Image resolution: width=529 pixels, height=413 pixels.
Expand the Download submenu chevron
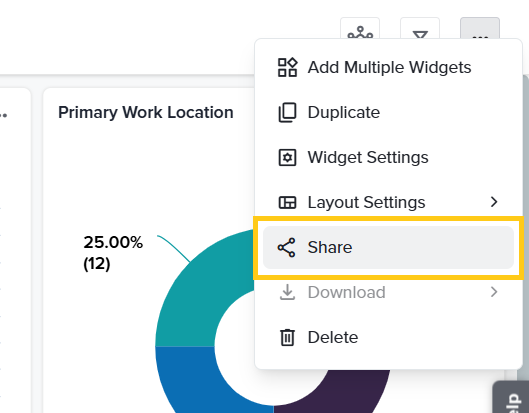click(494, 292)
